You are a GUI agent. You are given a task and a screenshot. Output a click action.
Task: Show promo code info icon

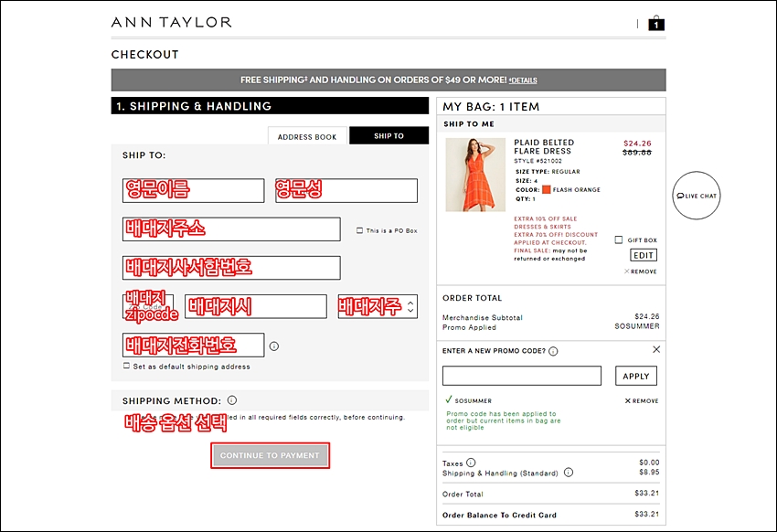pos(553,351)
